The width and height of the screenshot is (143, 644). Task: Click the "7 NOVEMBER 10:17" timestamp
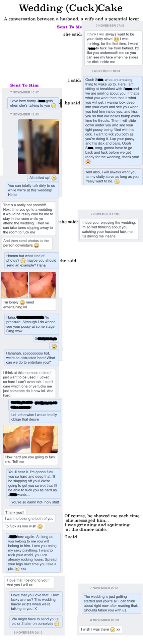(x=24, y=92)
